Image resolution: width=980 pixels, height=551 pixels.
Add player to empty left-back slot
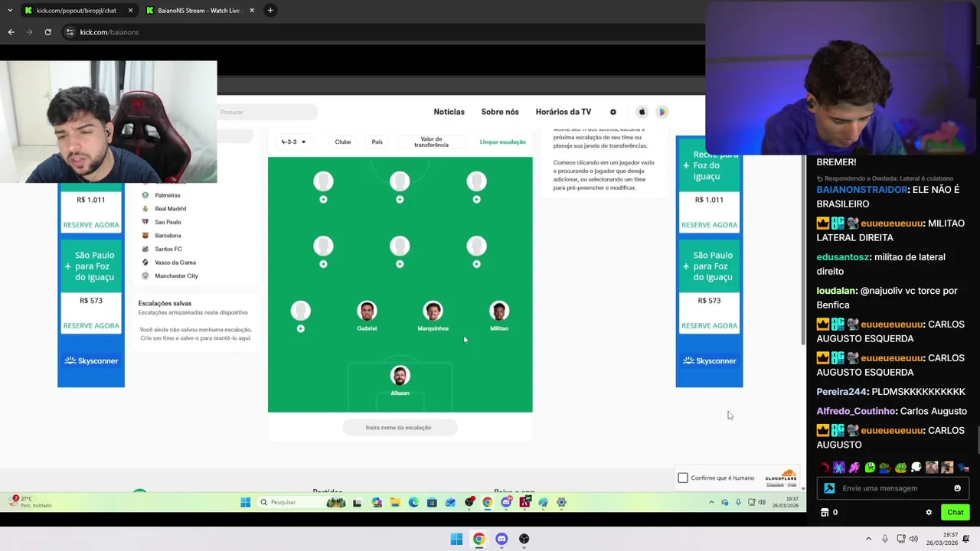[x=300, y=328]
